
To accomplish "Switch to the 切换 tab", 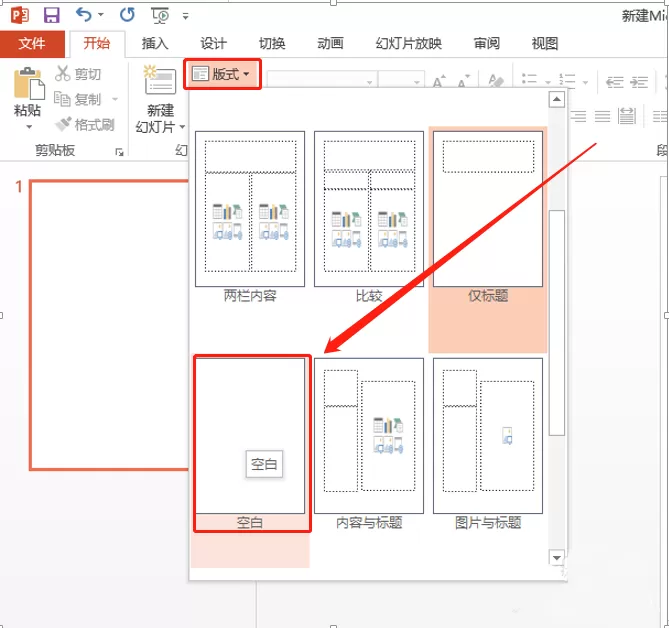I will [272, 43].
